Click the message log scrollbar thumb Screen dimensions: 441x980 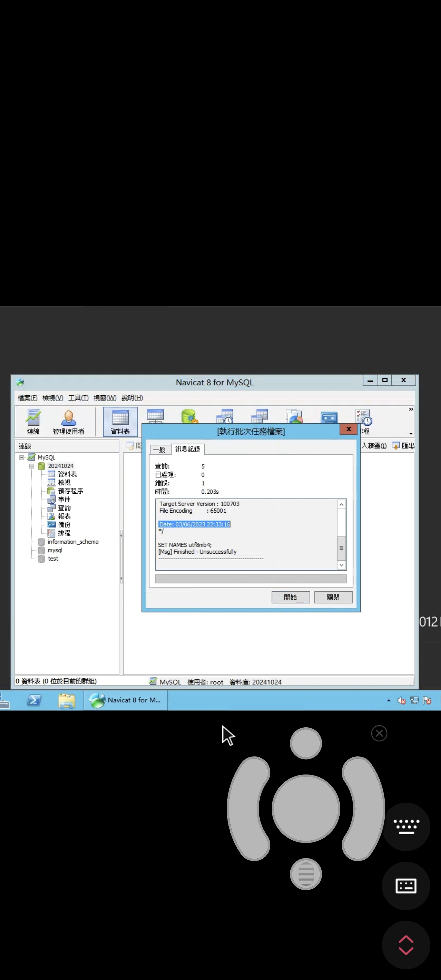coord(341,548)
